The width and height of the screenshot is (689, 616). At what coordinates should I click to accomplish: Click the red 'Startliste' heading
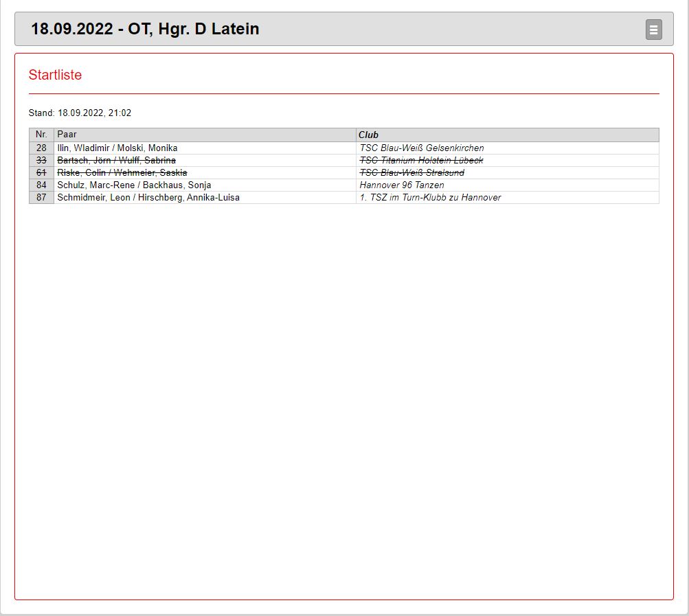tap(55, 75)
